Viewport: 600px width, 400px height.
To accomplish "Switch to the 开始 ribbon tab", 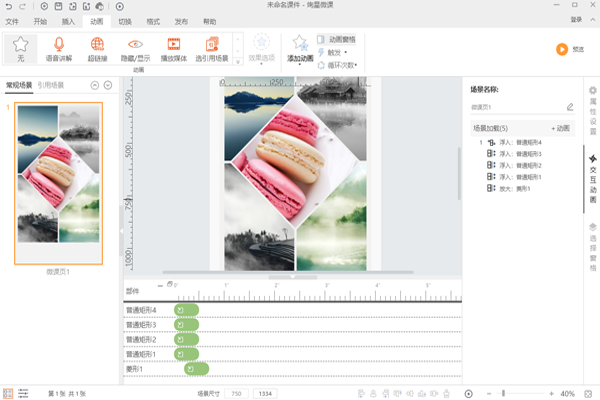I will pos(40,21).
